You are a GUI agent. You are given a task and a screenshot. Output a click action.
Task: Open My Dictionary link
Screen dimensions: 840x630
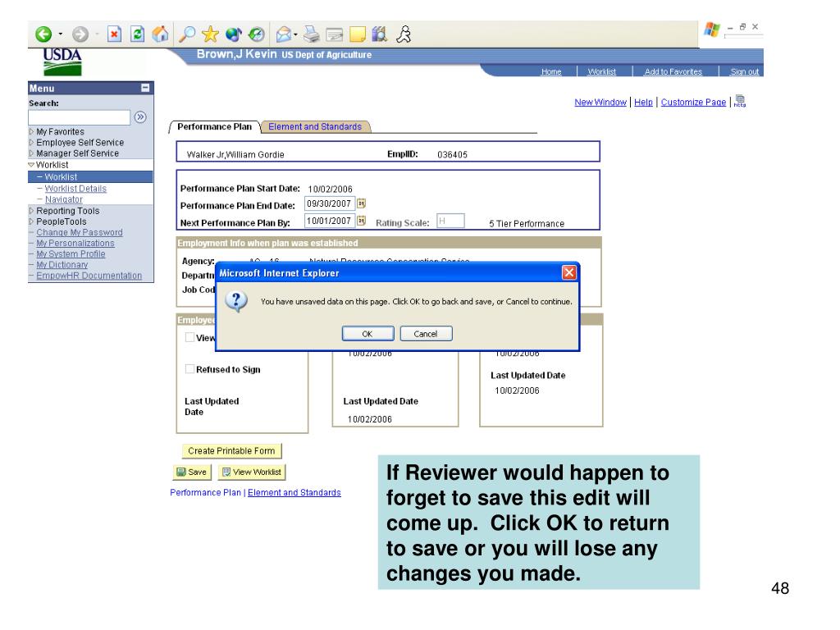pos(62,265)
